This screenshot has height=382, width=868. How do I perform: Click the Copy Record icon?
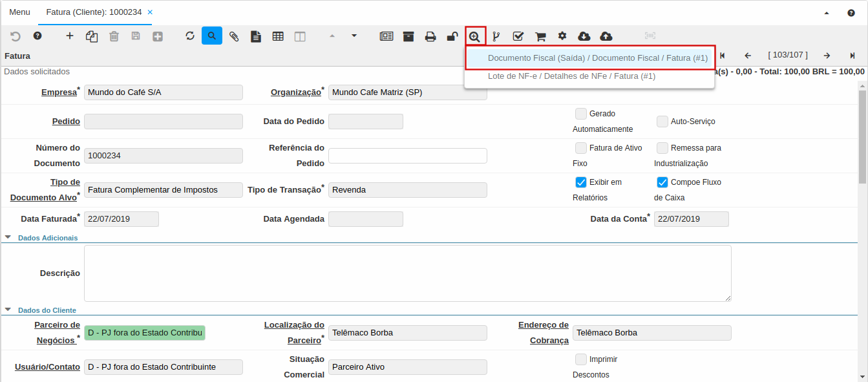click(92, 36)
